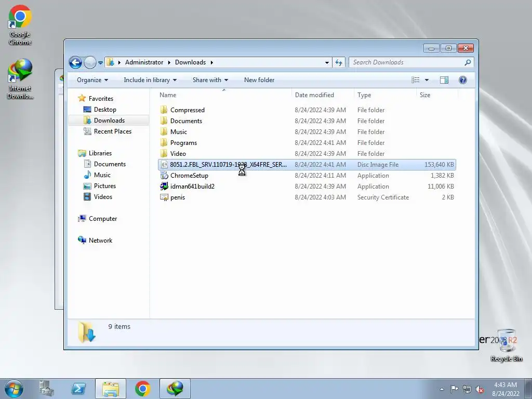Click ChromeSetup's 8/24/2022 4:11 AM date
The width and height of the screenshot is (532, 399).
[320, 176]
